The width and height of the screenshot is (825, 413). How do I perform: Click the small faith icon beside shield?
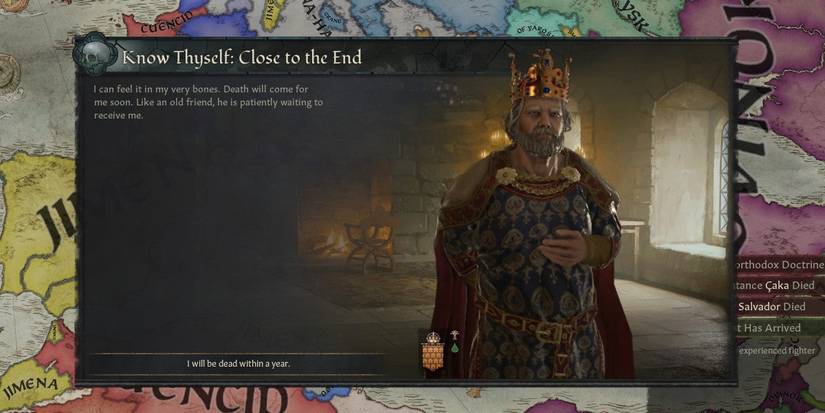454,335
